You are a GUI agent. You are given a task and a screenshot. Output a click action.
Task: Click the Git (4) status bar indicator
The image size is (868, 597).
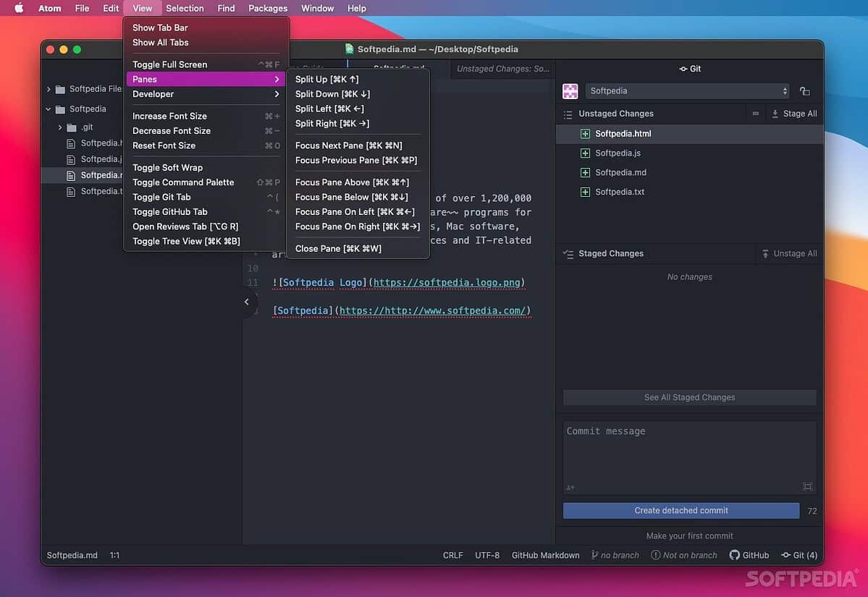799,555
